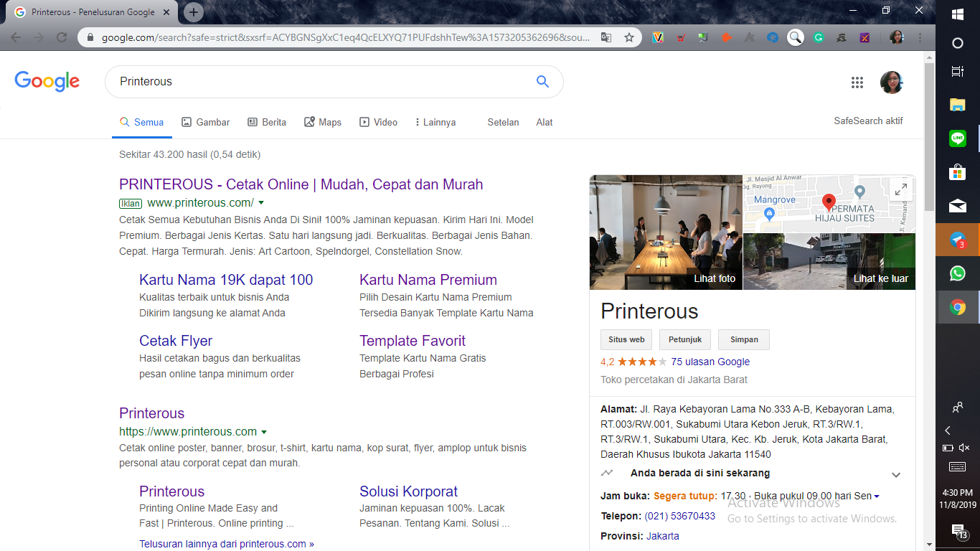Image resolution: width=980 pixels, height=551 pixels.
Task: Open the Mail app on the taskbar
Action: (958, 206)
